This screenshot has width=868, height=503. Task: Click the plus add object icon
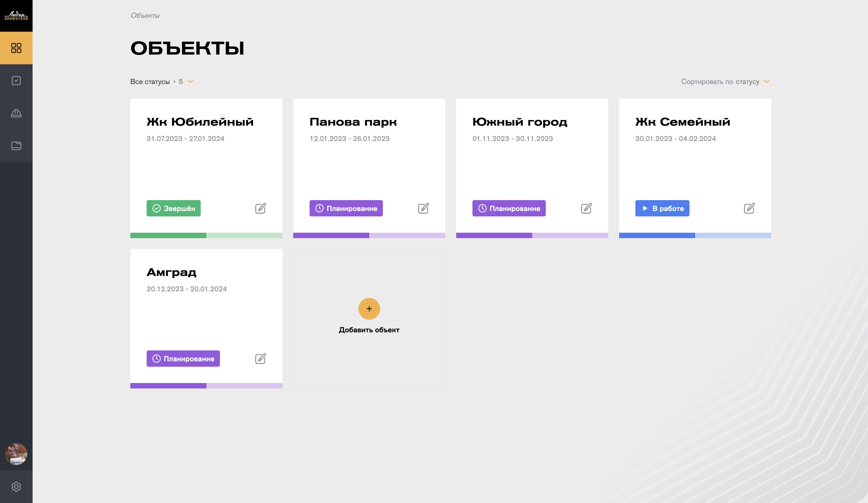pyautogui.click(x=369, y=309)
